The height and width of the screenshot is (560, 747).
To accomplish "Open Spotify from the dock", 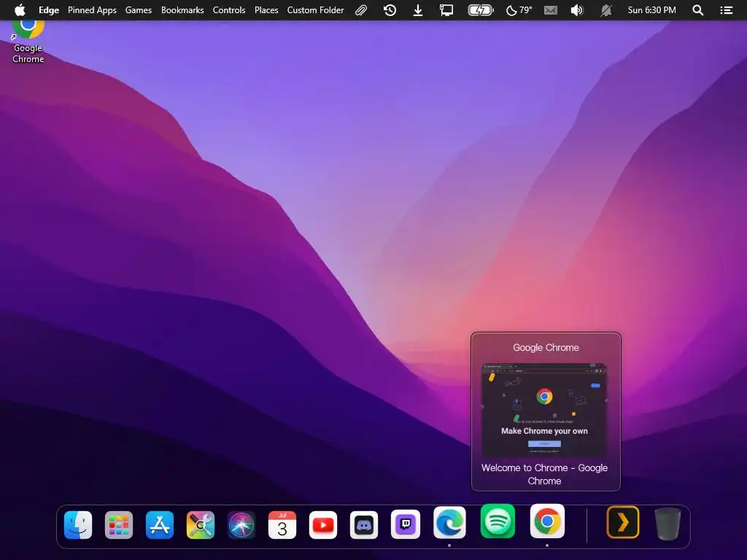I will click(x=498, y=521).
